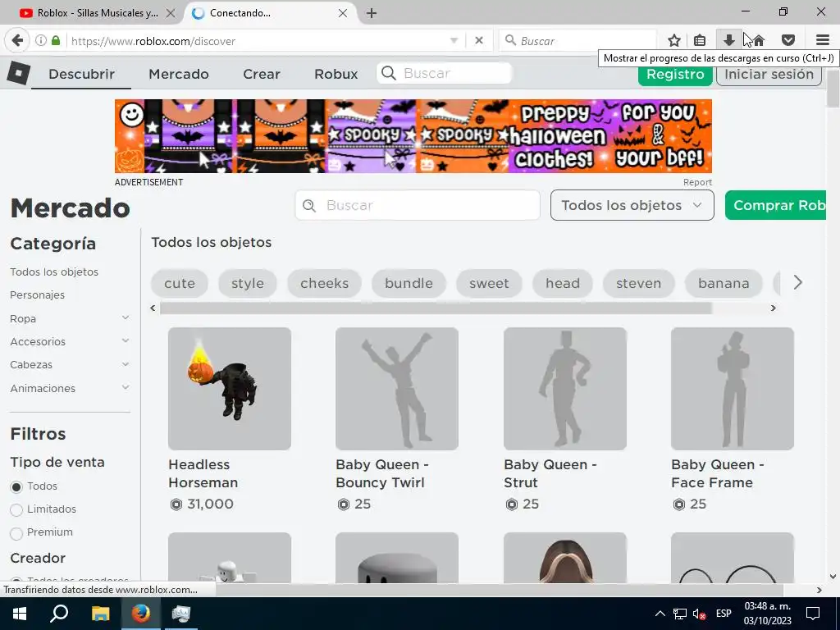Open the Pocket icon in toolbar
The image size is (840, 630).
pos(788,41)
